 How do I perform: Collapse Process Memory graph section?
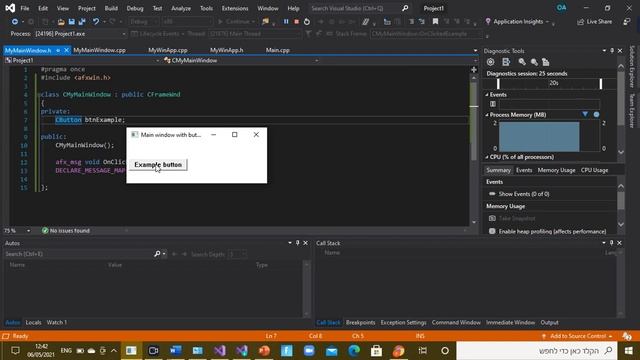487,115
